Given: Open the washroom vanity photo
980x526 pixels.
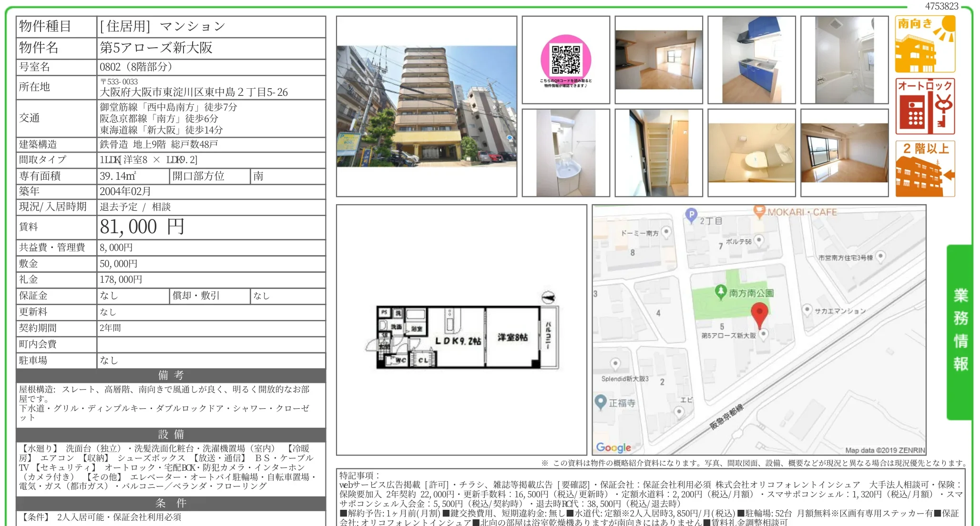Looking at the screenshot, I should tap(567, 152).
